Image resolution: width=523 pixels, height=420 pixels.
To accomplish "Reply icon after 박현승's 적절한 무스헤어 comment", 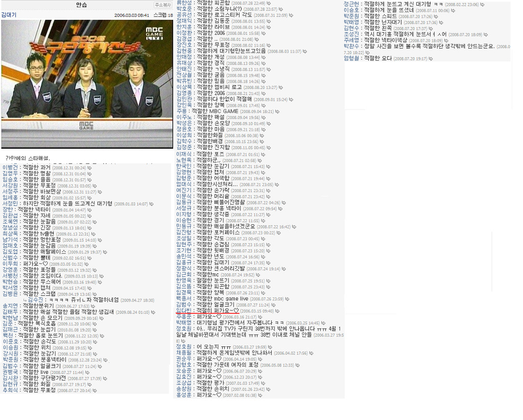I will pyautogui.click(x=100, y=282).
